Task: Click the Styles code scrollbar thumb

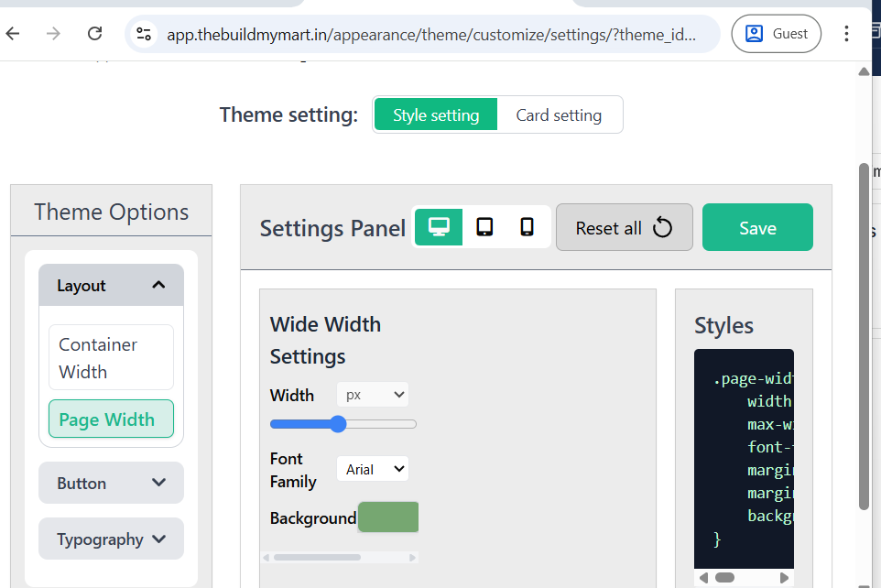Action: point(724,578)
